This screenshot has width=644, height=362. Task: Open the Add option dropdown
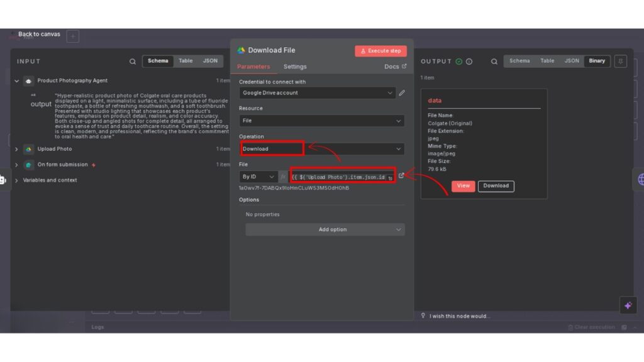point(325,229)
